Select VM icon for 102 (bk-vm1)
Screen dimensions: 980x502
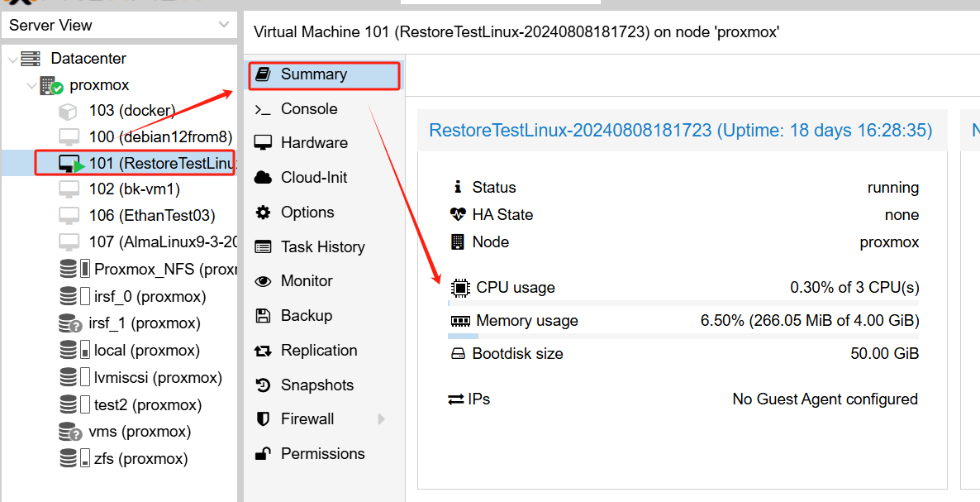69,189
